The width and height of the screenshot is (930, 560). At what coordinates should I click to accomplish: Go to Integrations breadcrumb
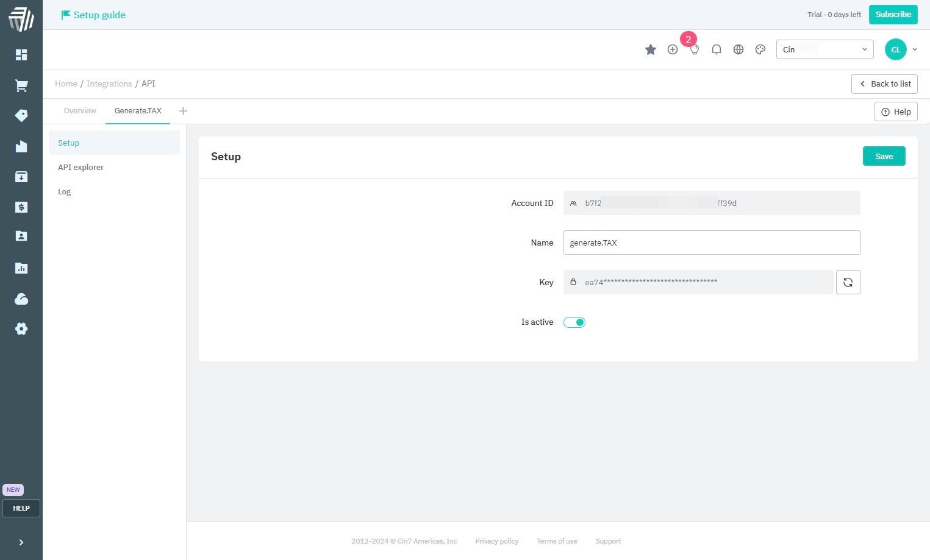(109, 83)
